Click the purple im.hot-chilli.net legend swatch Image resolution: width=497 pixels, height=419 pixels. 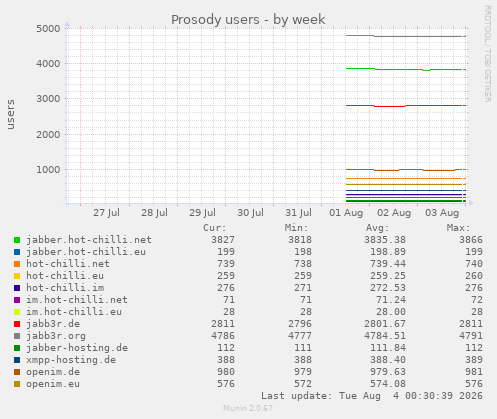coord(17,300)
